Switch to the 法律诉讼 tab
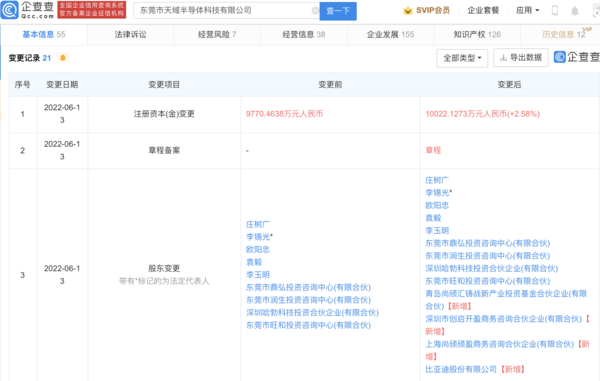The image size is (600, 381). (130, 34)
